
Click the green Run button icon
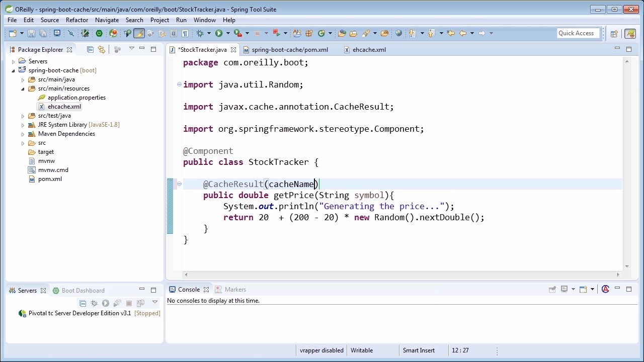[x=219, y=33]
